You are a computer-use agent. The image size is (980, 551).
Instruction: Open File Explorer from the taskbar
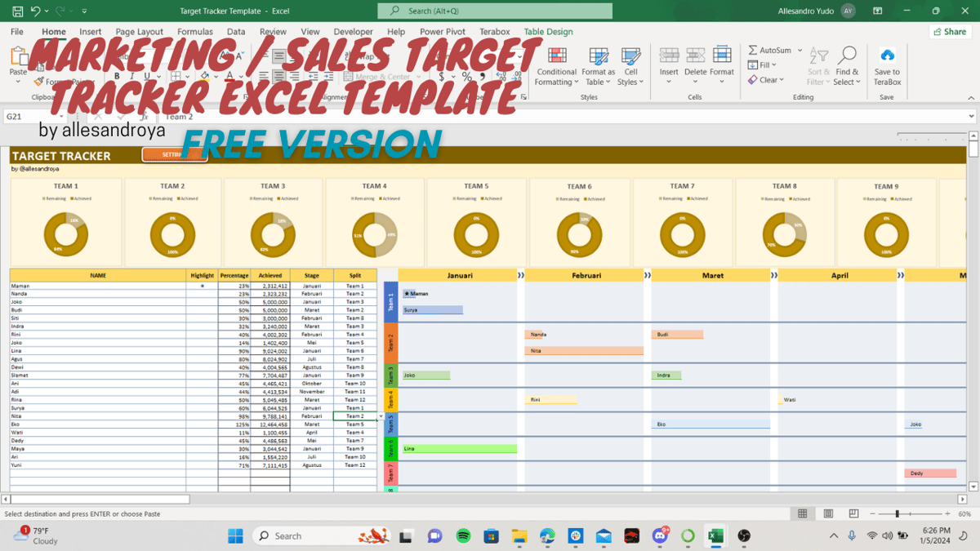pos(519,535)
